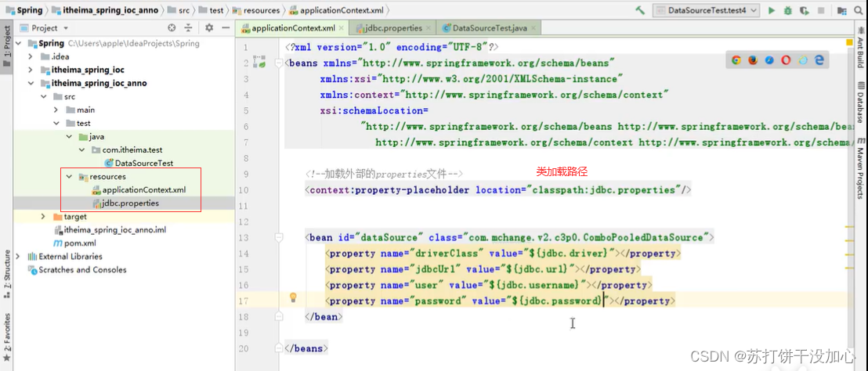Start debugging with the bug icon
The width and height of the screenshot is (868, 371).
(x=788, y=10)
